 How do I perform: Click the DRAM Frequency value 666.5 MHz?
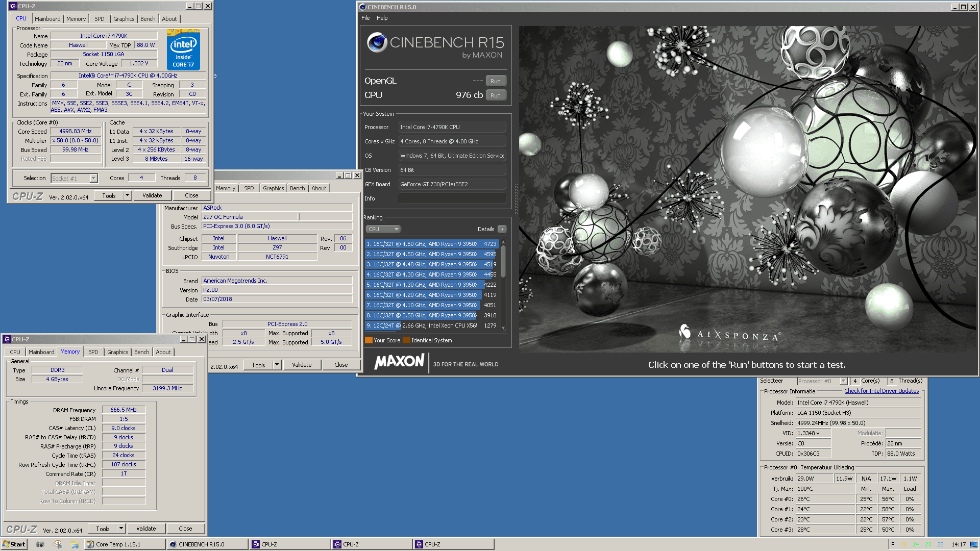click(124, 410)
